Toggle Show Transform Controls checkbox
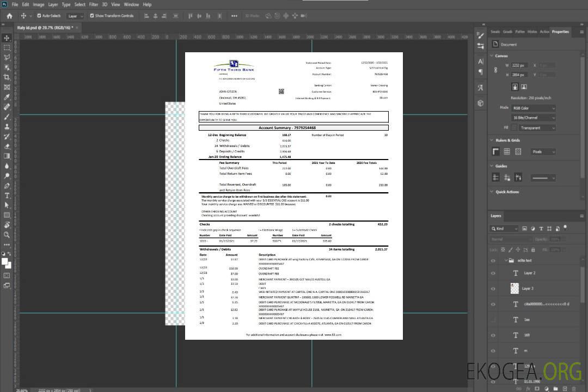588x392 pixels. 92,16
